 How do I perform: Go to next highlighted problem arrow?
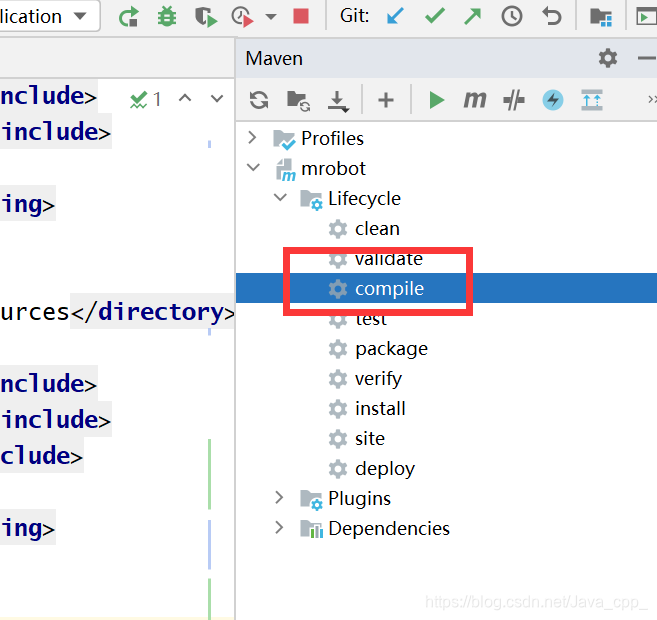tap(217, 99)
